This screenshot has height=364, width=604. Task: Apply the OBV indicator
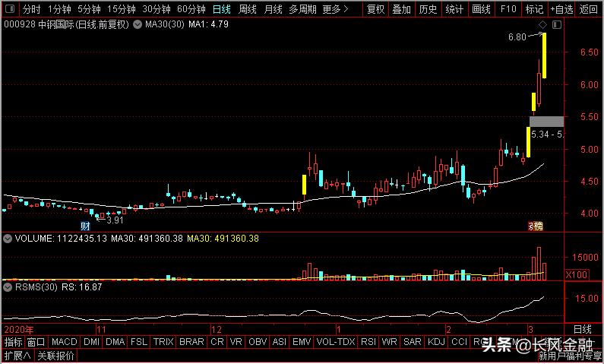(258, 342)
